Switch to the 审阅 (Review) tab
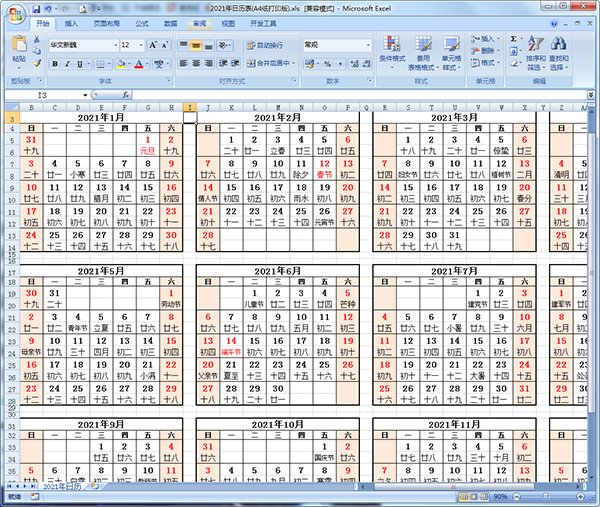600x507 pixels. (199, 24)
